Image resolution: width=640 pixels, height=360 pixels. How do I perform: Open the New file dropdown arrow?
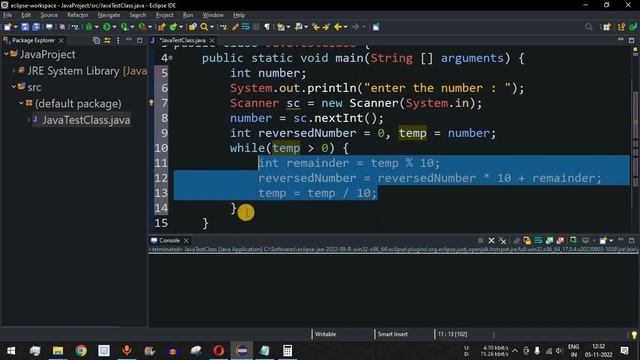[x=16, y=27]
